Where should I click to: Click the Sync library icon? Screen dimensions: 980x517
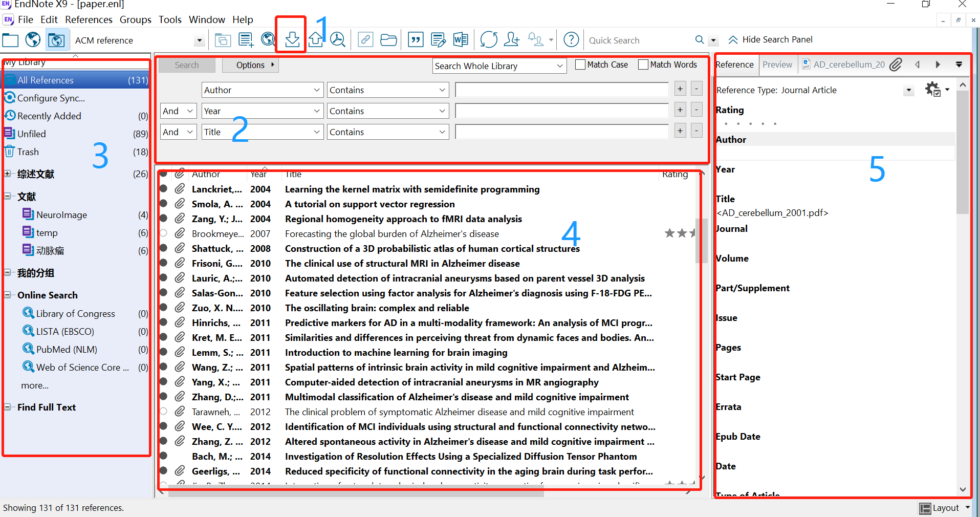(489, 39)
